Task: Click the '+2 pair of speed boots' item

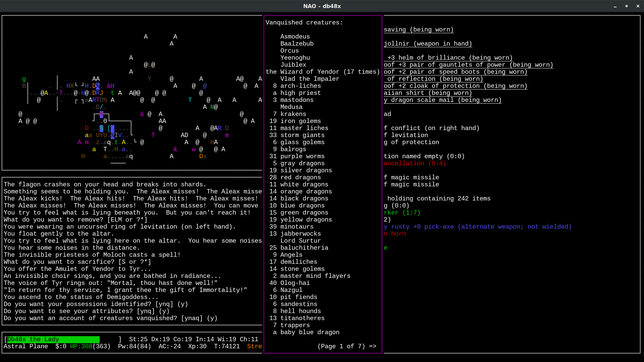Action: click(455, 72)
